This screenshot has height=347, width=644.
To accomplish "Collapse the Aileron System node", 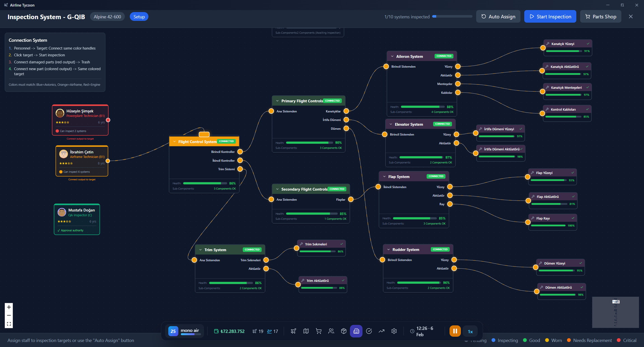I will pyautogui.click(x=392, y=56).
